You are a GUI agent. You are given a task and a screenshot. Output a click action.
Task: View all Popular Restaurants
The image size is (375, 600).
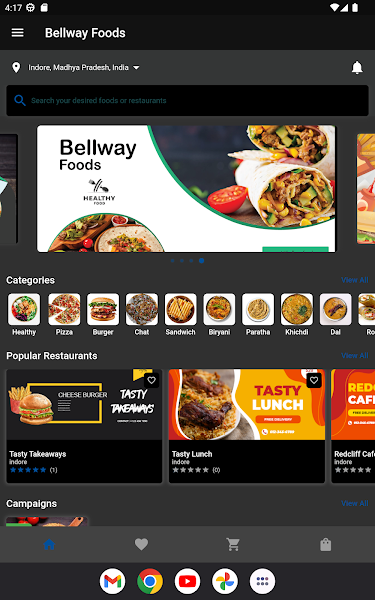354,355
